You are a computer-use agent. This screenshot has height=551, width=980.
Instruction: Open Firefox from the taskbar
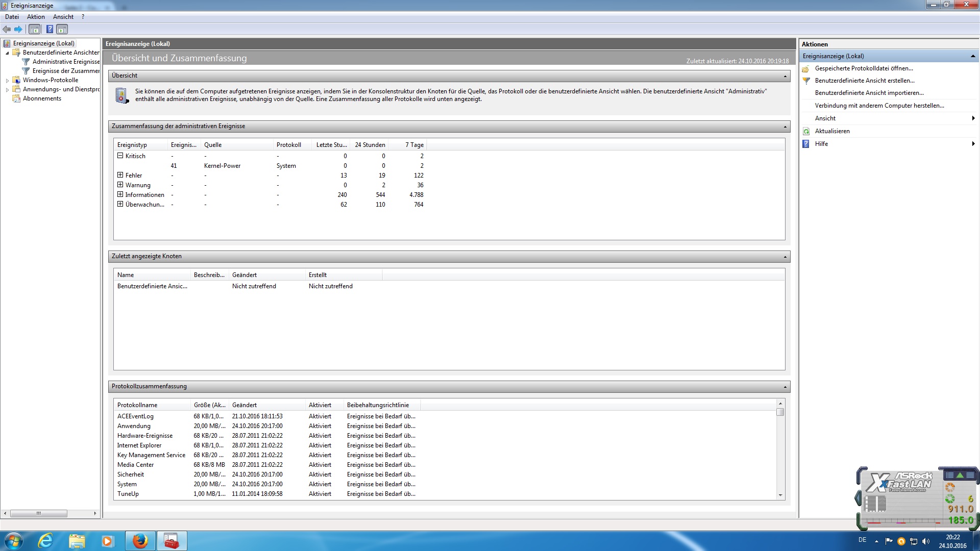(140, 541)
